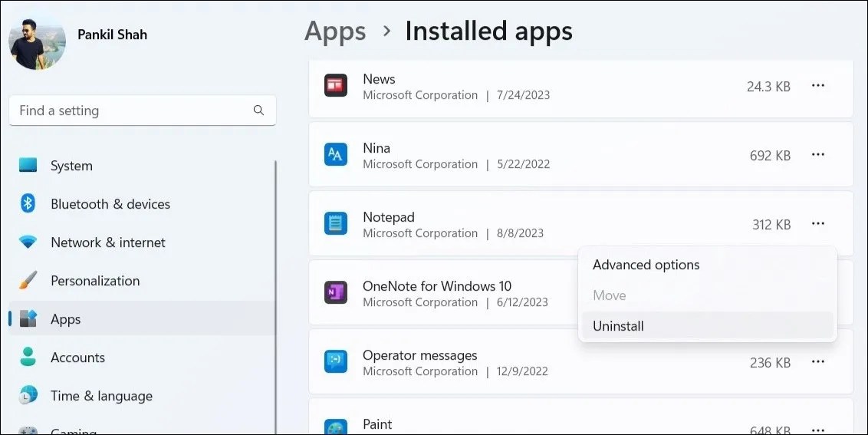Viewport: 868px width, 435px height.
Task: Click the 12/9/2022 install date
Action: [x=522, y=371]
